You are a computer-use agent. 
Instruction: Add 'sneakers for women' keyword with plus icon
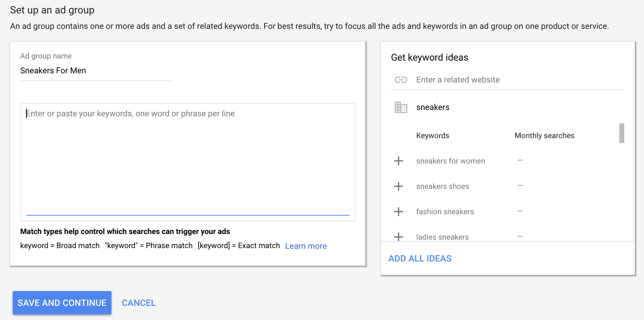click(399, 161)
